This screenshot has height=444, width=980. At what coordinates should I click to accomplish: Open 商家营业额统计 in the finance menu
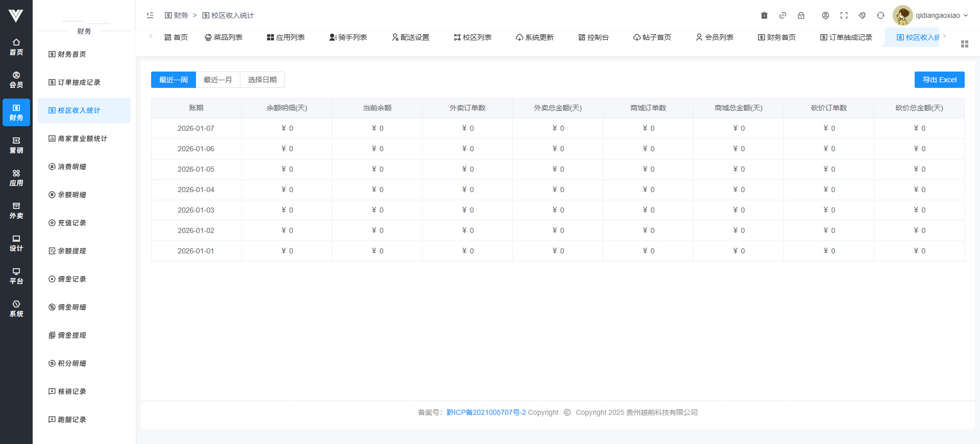[82, 138]
